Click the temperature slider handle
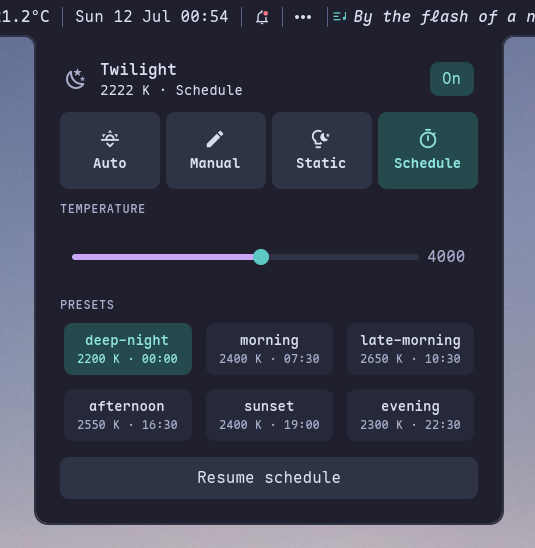The width and height of the screenshot is (535, 548). click(x=261, y=257)
